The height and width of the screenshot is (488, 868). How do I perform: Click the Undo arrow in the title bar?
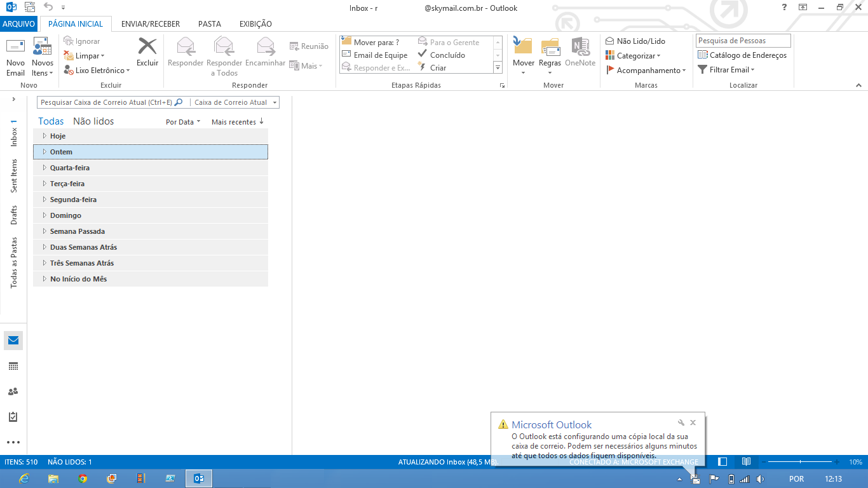(49, 8)
